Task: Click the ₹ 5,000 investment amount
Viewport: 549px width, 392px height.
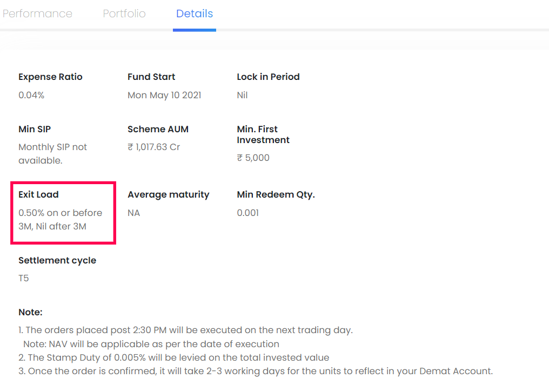Action: [253, 158]
